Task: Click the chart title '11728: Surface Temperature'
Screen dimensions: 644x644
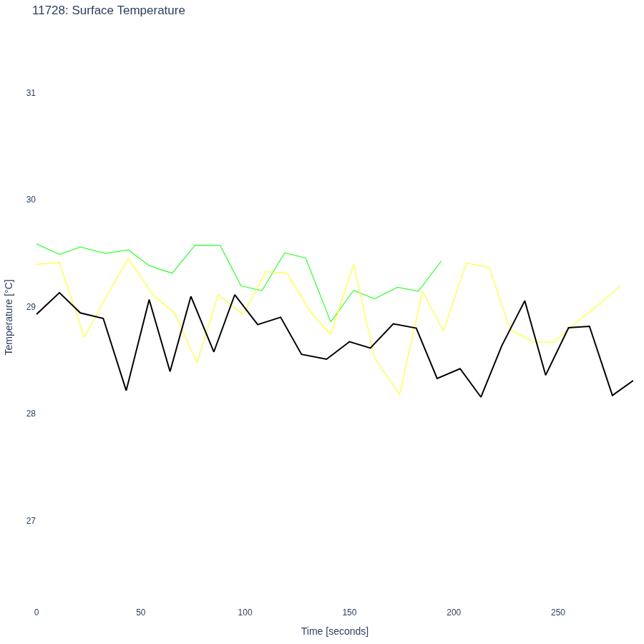Action: click(x=109, y=10)
